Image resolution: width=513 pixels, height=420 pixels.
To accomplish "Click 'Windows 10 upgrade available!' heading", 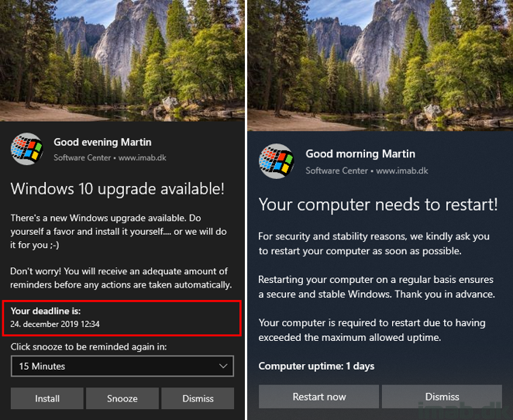I will (x=118, y=189).
